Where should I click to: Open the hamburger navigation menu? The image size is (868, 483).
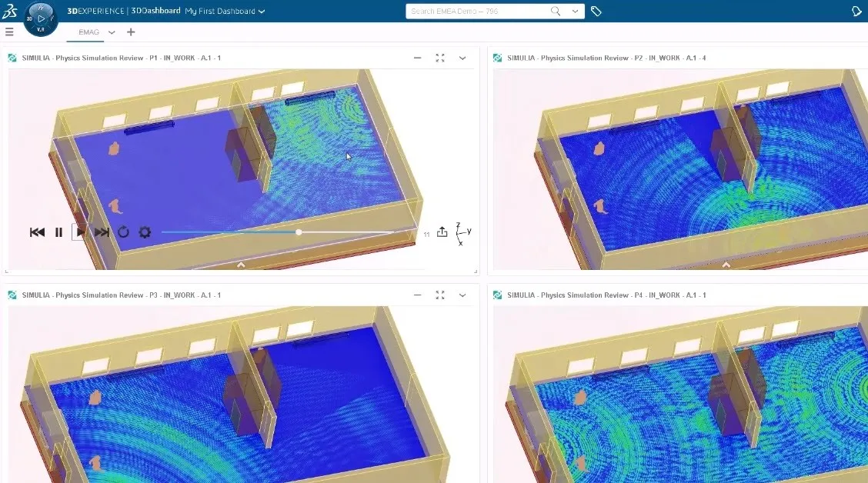[x=9, y=32]
